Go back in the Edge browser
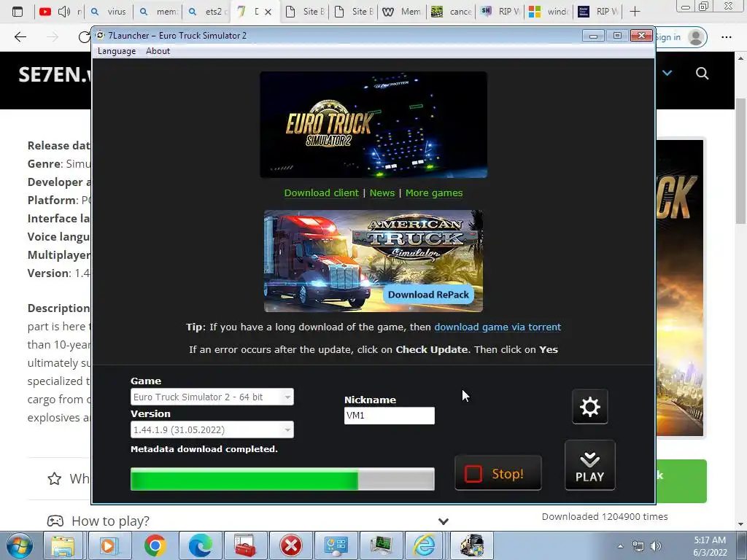The image size is (747, 560). [x=20, y=37]
